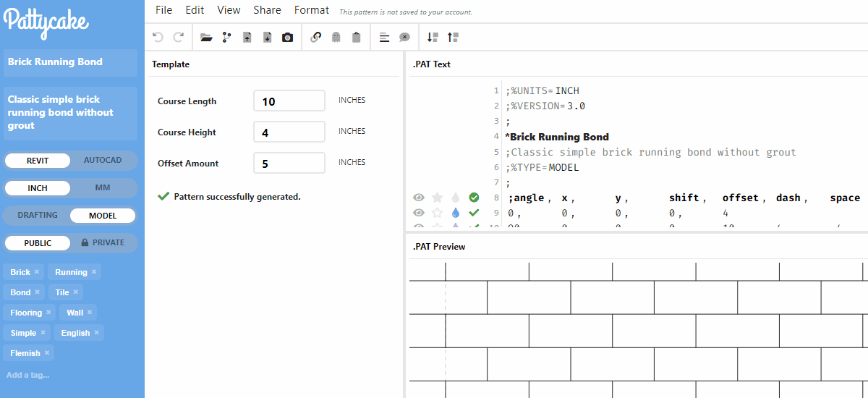This screenshot has height=398, width=868.
Task: Toggle eye visibility on header row 8
Action: (418, 197)
